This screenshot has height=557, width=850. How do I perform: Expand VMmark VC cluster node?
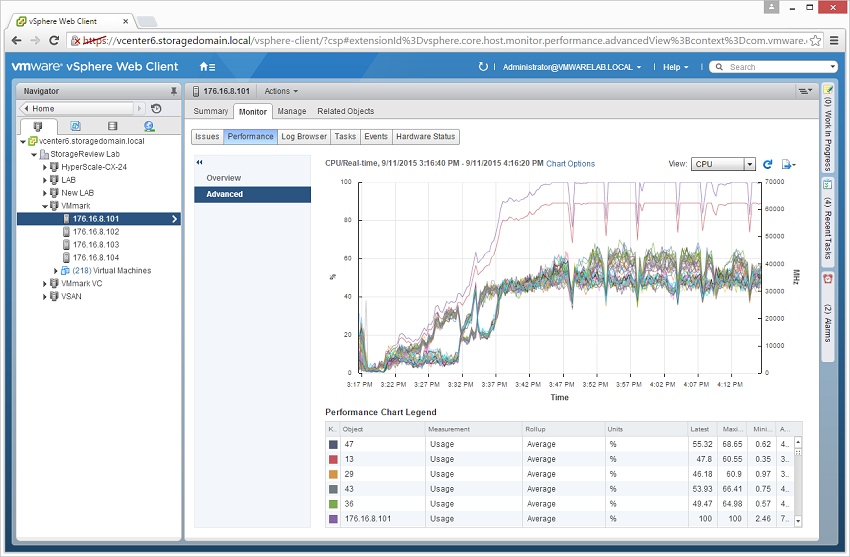coord(45,283)
